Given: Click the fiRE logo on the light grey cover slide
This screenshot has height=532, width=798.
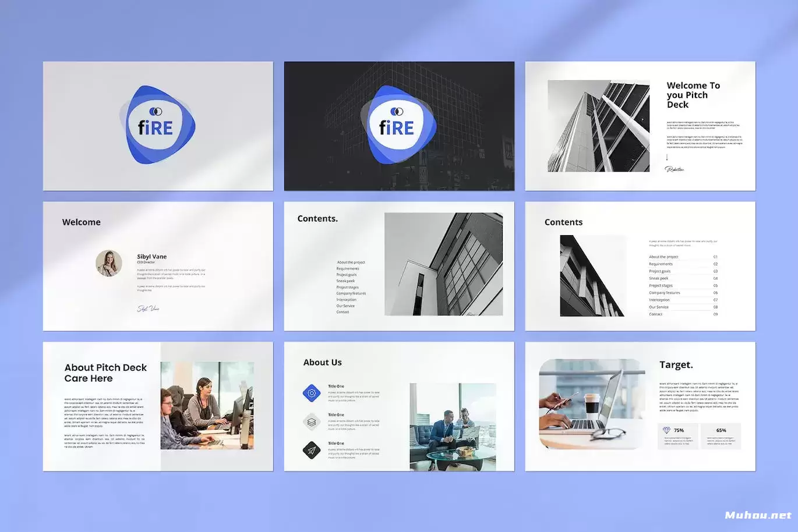Looking at the screenshot, I should coord(157,125).
